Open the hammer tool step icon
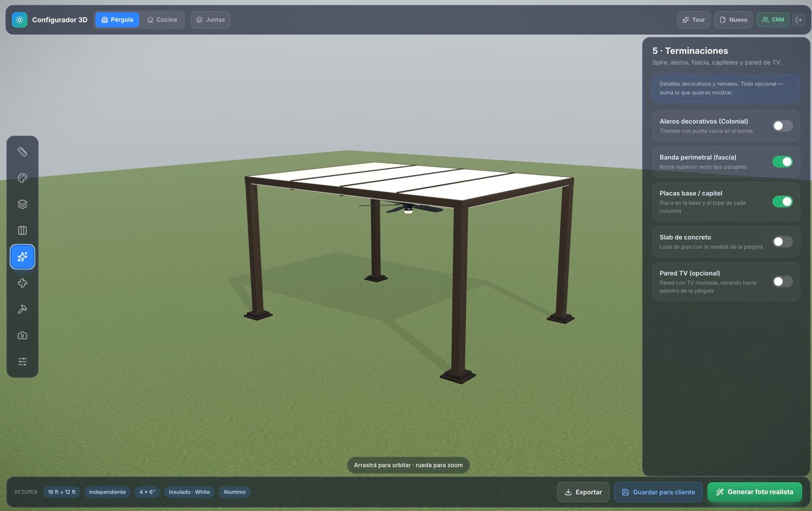 coord(22,310)
